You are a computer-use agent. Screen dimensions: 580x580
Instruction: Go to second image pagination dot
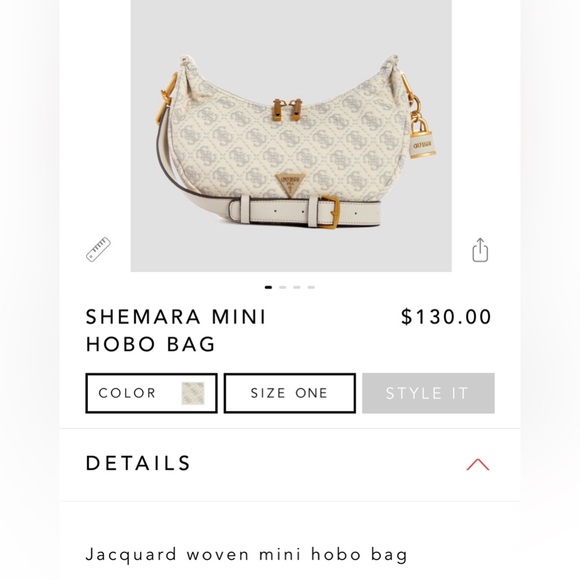point(283,287)
